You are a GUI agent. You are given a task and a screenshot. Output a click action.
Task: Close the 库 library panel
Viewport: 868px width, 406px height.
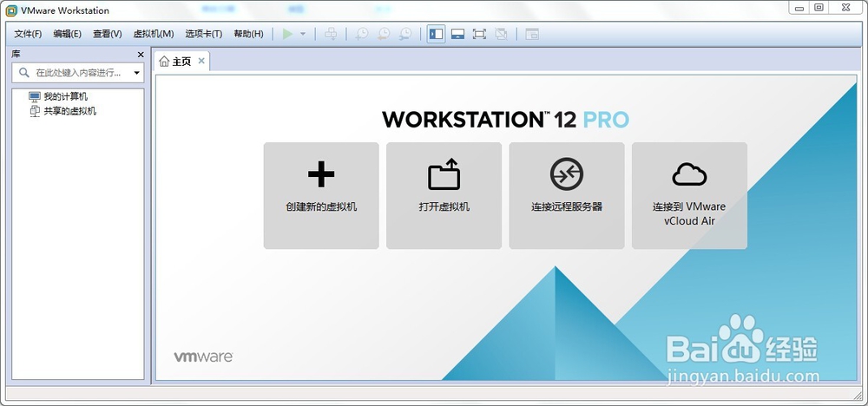point(141,55)
